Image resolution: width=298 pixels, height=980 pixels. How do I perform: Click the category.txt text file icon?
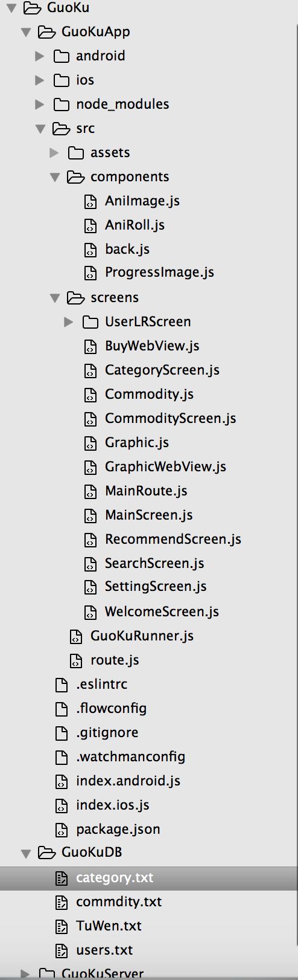tap(61, 878)
